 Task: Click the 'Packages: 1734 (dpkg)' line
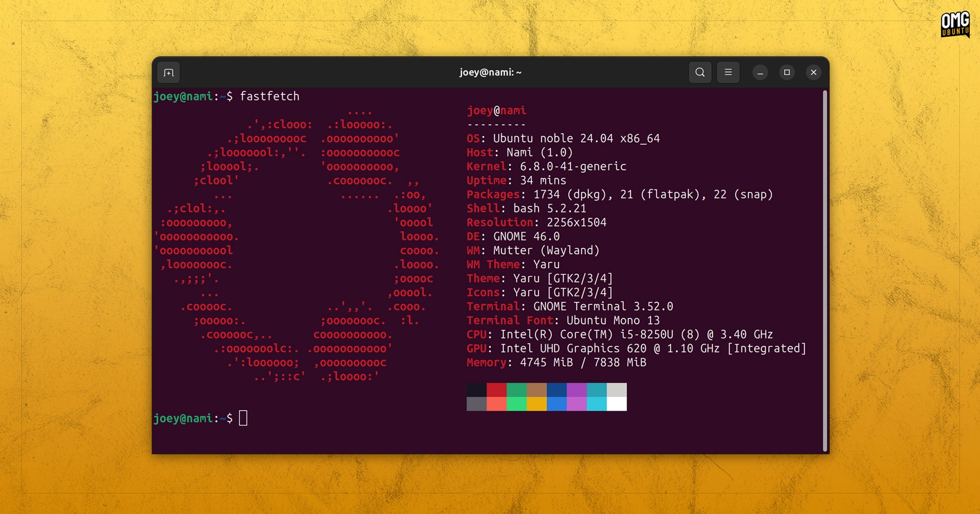[x=620, y=194]
